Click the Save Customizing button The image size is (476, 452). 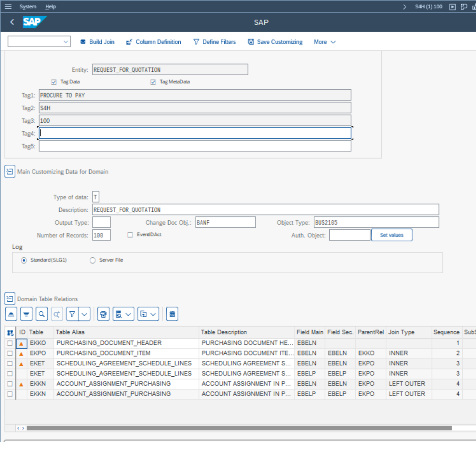[275, 42]
